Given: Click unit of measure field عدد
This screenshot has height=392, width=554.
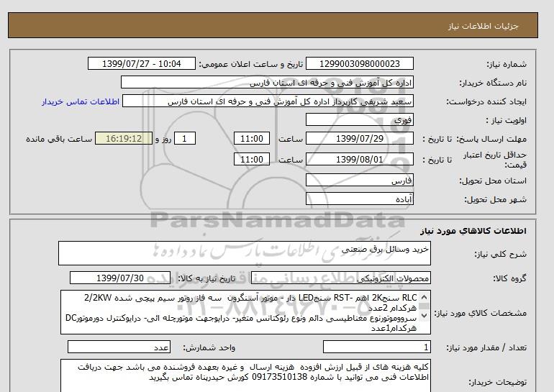Looking at the screenshot, I should [119, 347].
